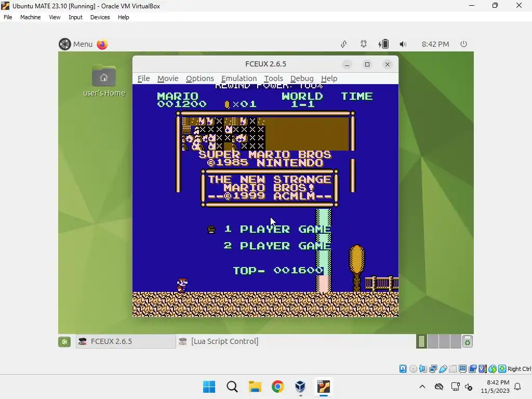The width and height of the screenshot is (532, 399).
Task: Open the VirtualBox File menu
Action: tap(8, 17)
